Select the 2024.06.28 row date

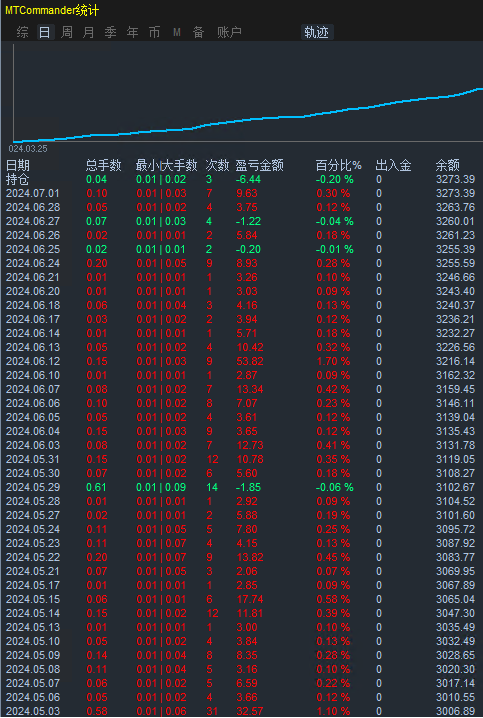coord(33,207)
